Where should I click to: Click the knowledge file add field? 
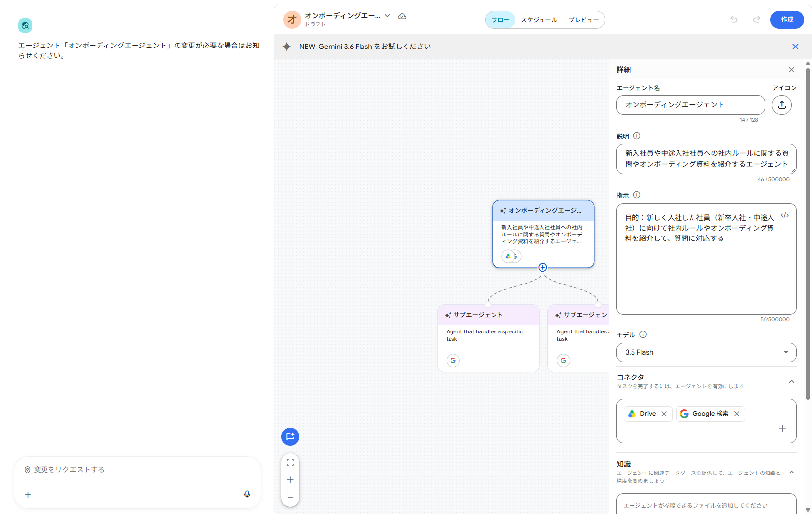706,504
